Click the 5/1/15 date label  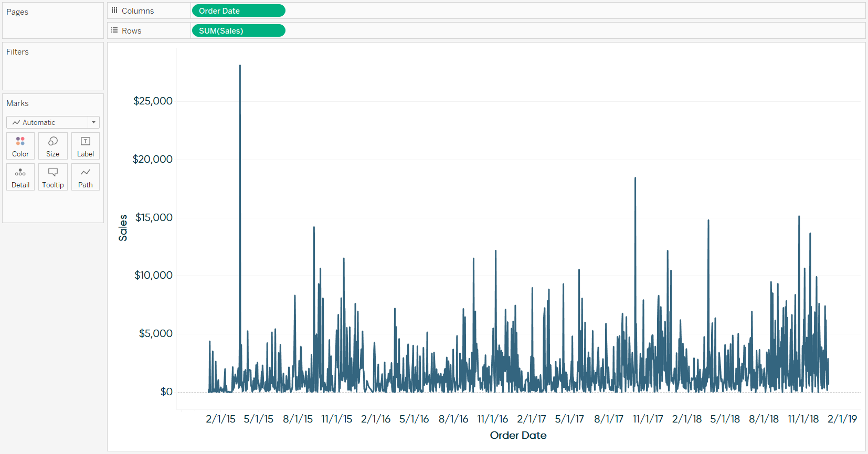(259, 419)
